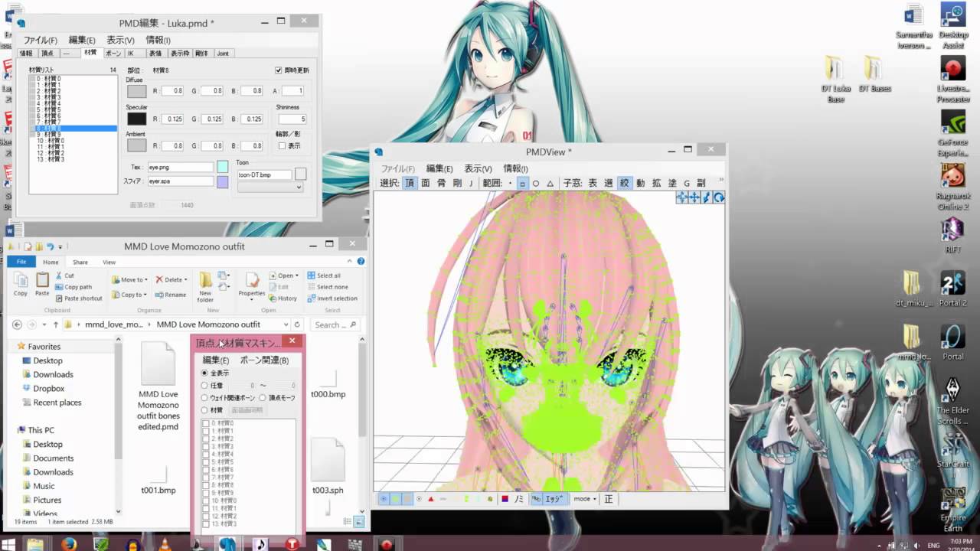This screenshot has width=980, height=551.
Task: Open the 表 sub-window in PMDView
Action: tap(593, 184)
